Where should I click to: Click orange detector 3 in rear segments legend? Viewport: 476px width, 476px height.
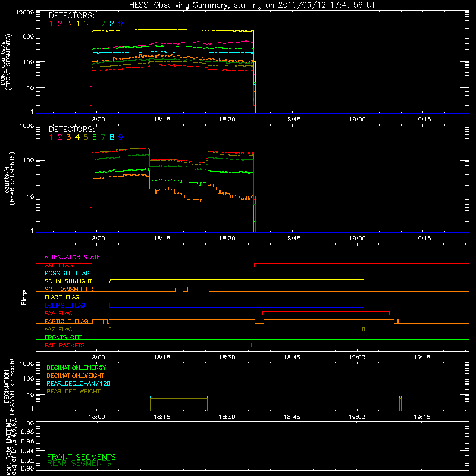68,137
